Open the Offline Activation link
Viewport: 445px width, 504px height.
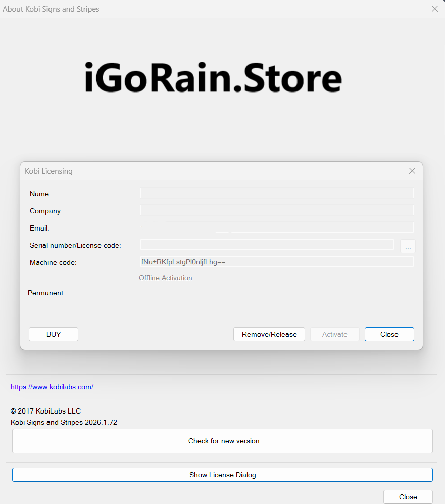pyautogui.click(x=166, y=278)
